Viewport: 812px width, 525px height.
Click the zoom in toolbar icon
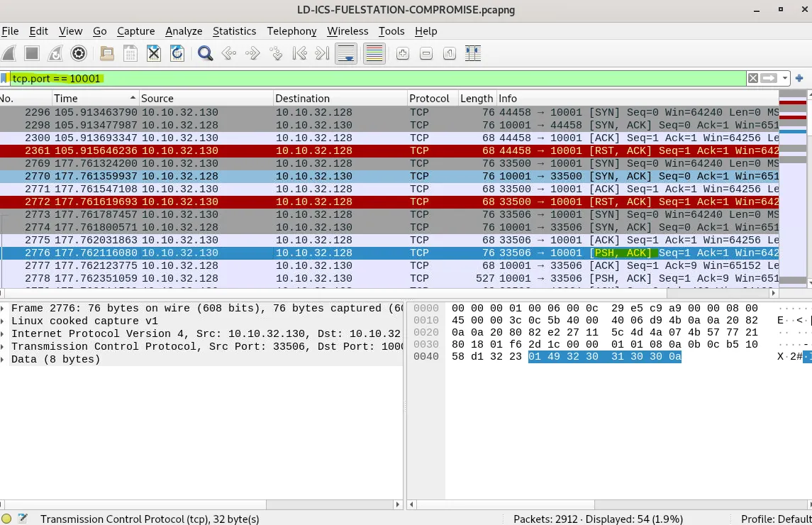point(402,53)
